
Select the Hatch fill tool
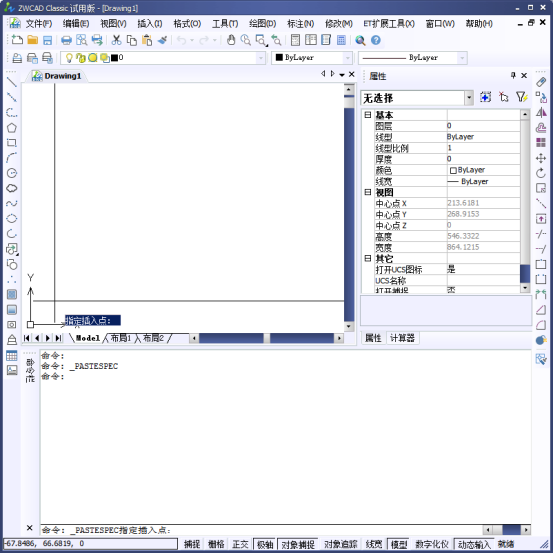[x=12, y=294]
